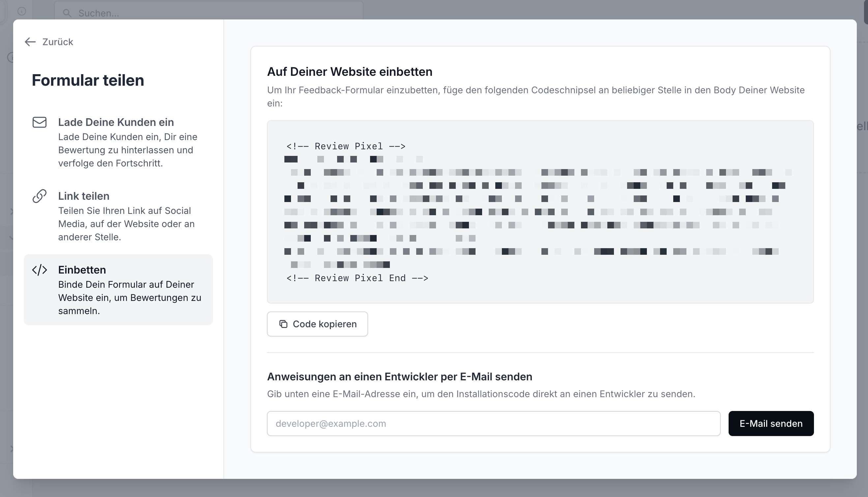
Task: Click the code brackets embed icon
Action: [x=39, y=270]
